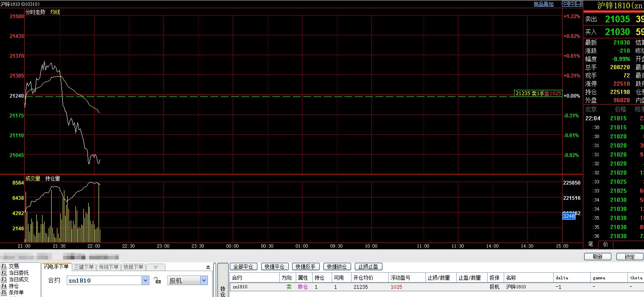Switch to the 传统下单 tab
This screenshot has height=297, width=644.
coord(109,267)
